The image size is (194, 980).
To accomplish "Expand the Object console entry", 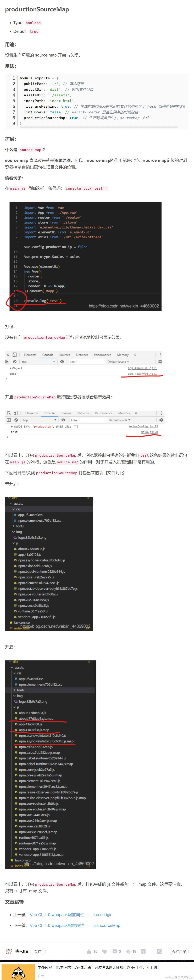I will point(10,368).
